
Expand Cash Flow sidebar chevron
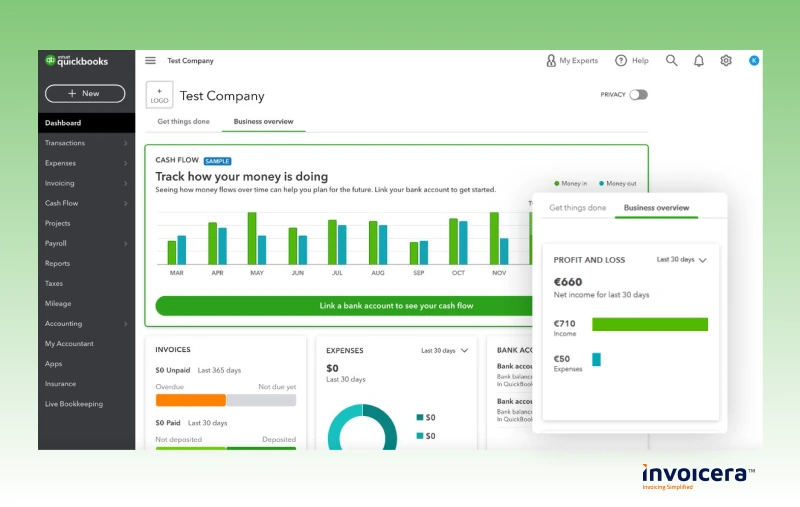(x=126, y=204)
